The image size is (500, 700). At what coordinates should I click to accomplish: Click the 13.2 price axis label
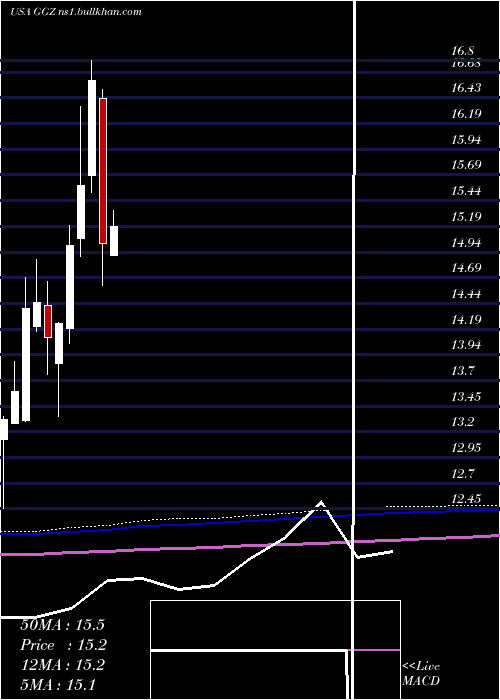pos(462,422)
